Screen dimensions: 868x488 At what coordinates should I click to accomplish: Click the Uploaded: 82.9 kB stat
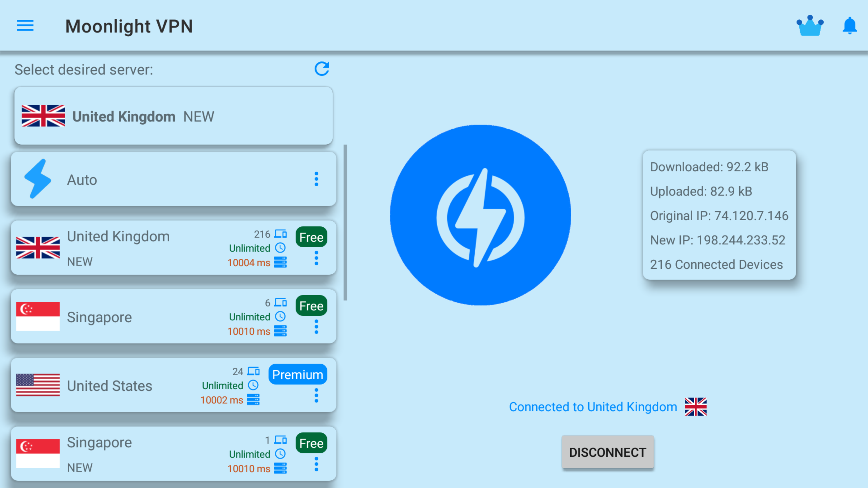[701, 191]
